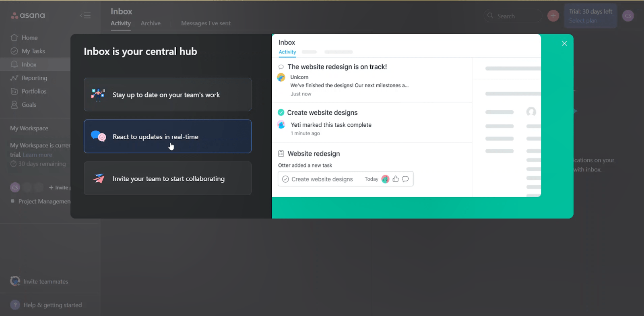The width and height of the screenshot is (644, 316).
Task: Click the Yeti avatar icon
Action: (x=281, y=125)
